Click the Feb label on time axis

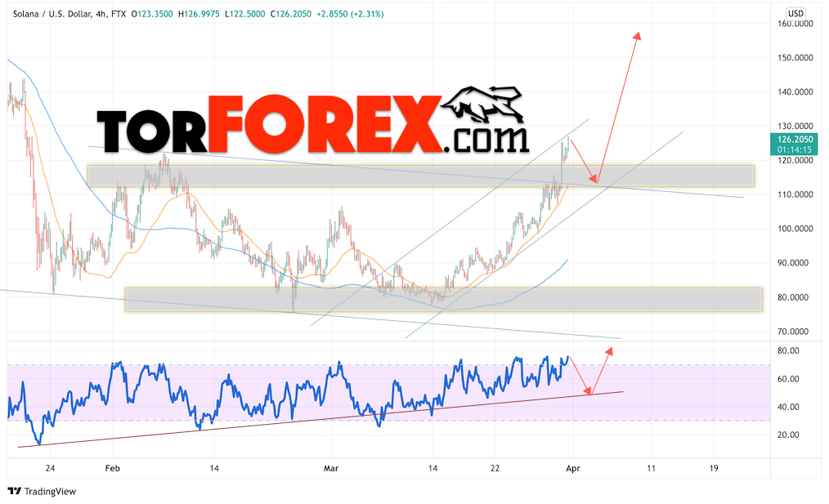pos(113,468)
